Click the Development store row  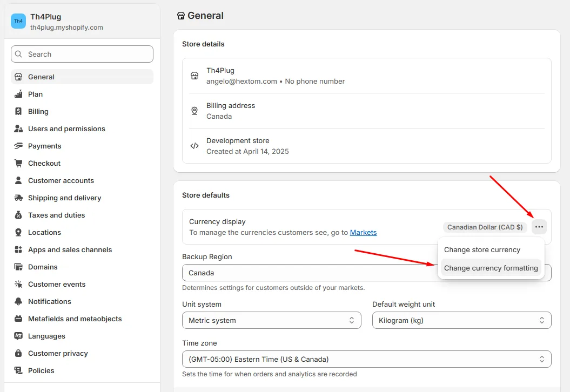(x=367, y=146)
